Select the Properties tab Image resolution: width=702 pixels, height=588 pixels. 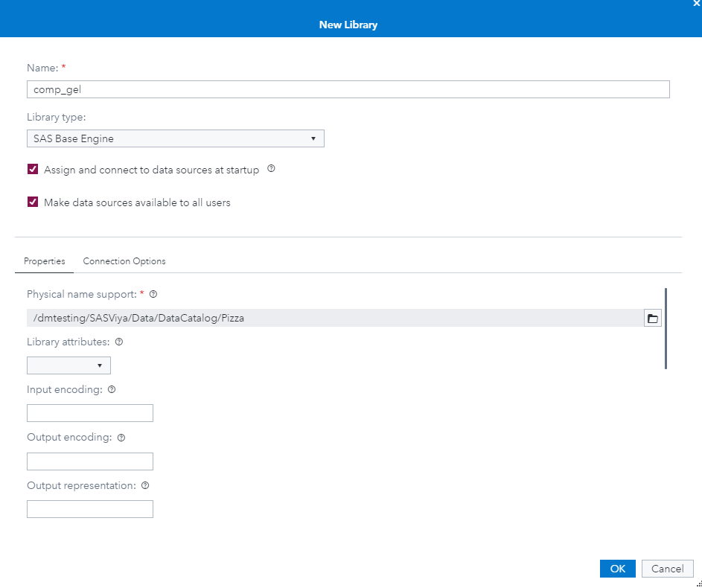coord(44,261)
